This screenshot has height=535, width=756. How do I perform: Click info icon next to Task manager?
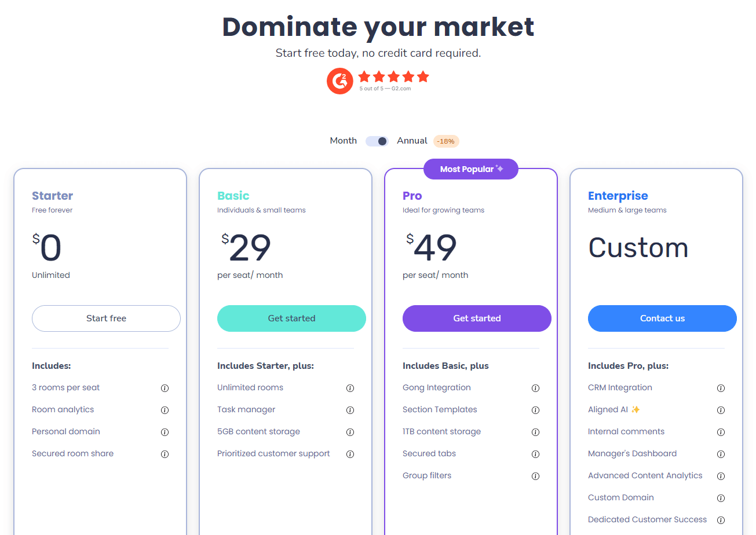(350, 410)
